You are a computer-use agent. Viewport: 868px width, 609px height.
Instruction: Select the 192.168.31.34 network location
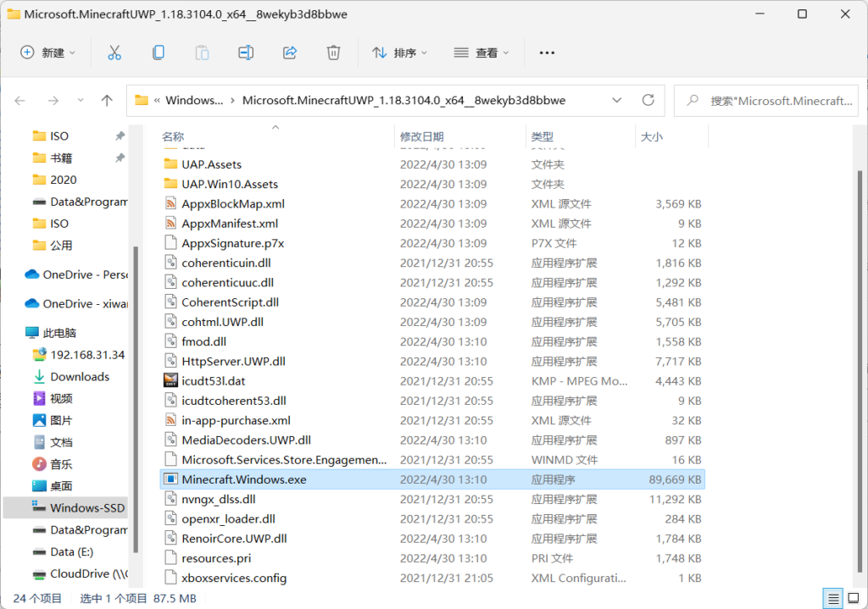pos(87,355)
